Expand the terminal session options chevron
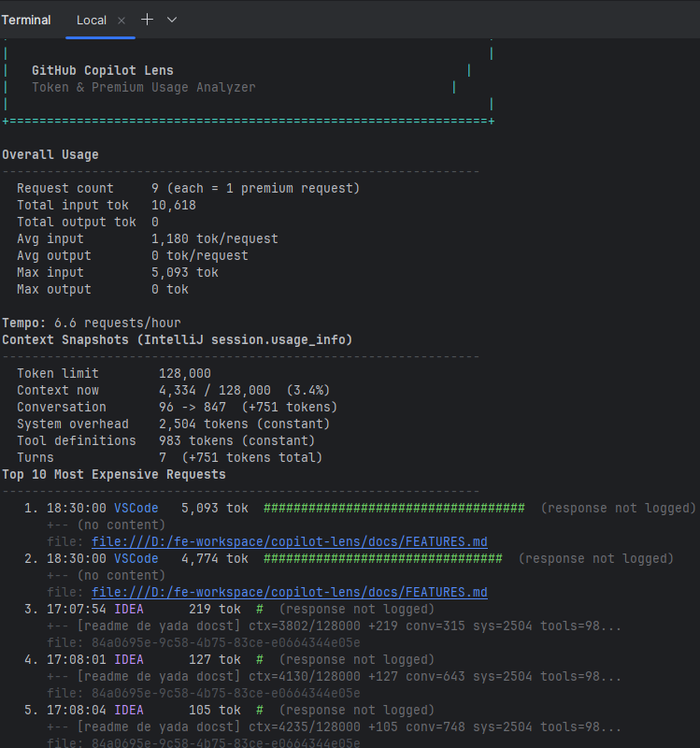 [172, 20]
